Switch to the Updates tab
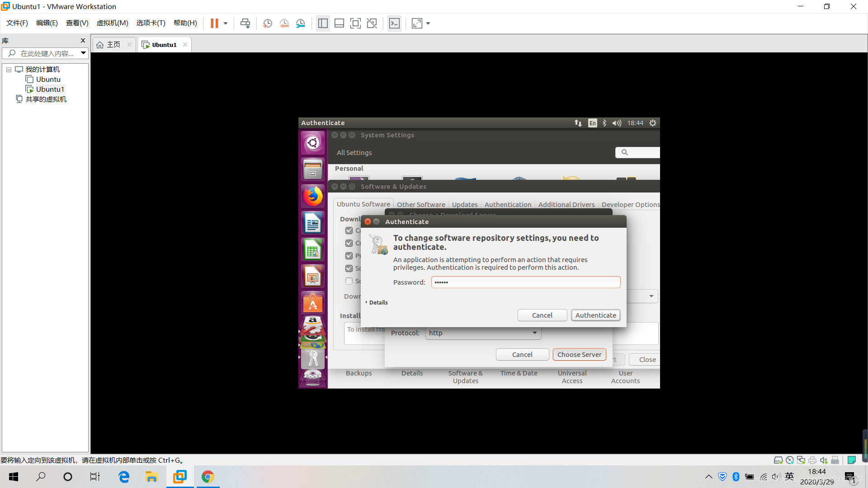Screen dimensions: 868x488 pyautogui.click(x=465, y=205)
